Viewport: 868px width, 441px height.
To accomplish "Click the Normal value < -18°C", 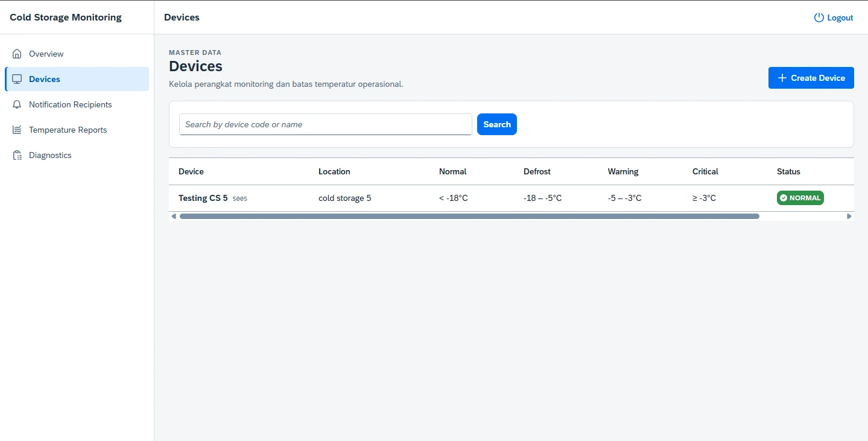I will coord(454,198).
